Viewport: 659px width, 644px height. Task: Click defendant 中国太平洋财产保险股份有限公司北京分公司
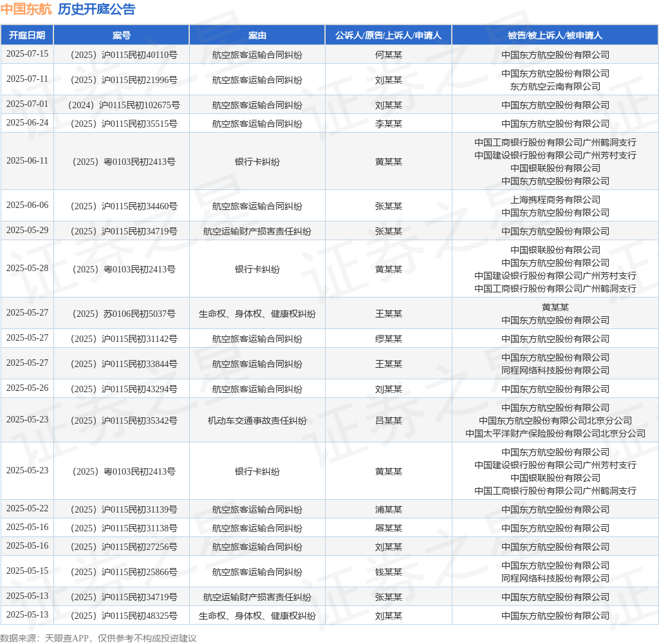point(555,433)
